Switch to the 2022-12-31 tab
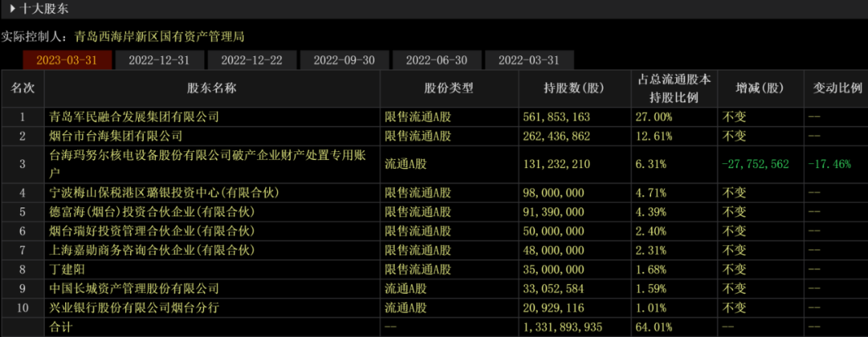Viewport: 868px width, 337px height. [x=159, y=60]
